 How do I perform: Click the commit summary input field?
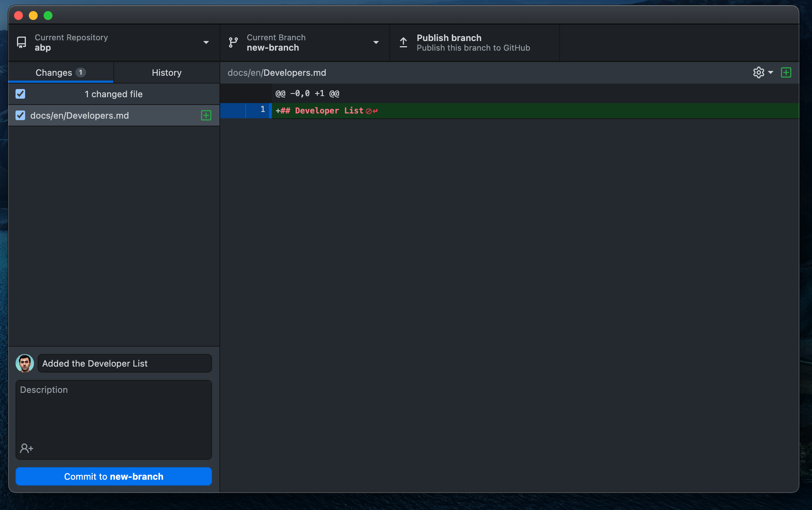click(125, 363)
